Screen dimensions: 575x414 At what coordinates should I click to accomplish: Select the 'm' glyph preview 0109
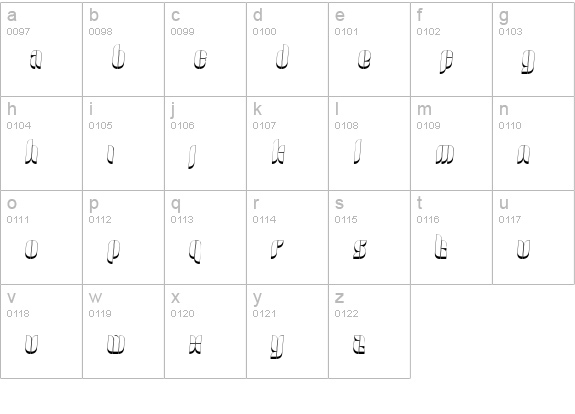click(x=445, y=154)
